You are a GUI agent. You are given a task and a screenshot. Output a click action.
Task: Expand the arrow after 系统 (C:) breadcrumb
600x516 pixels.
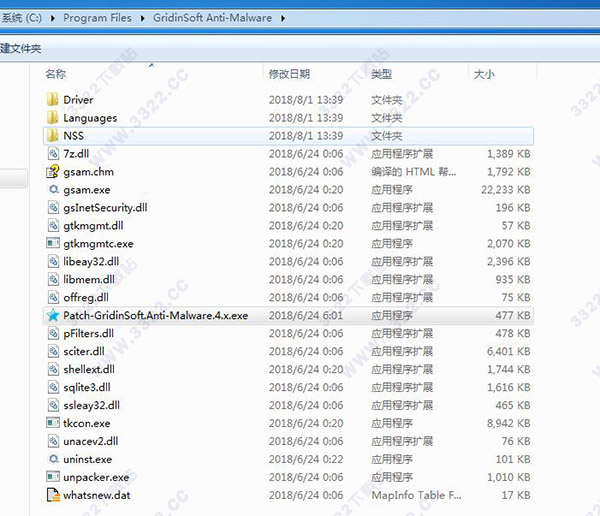(53, 18)
